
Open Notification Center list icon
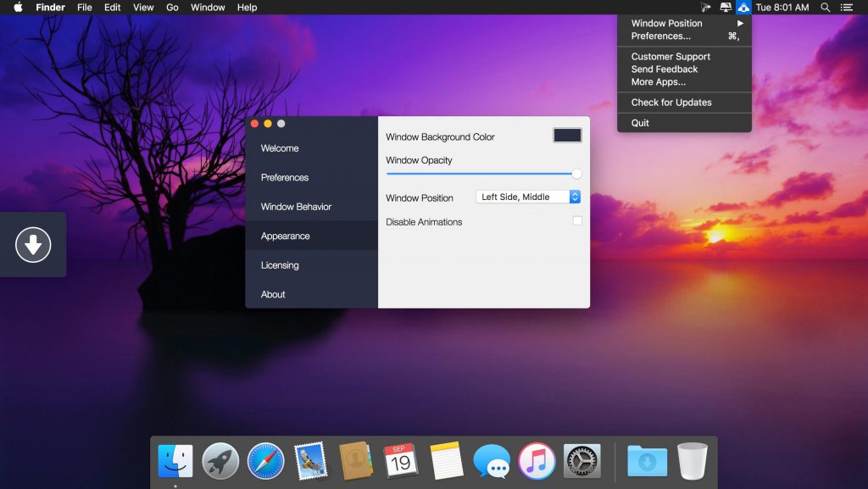(x=846, y=8)
